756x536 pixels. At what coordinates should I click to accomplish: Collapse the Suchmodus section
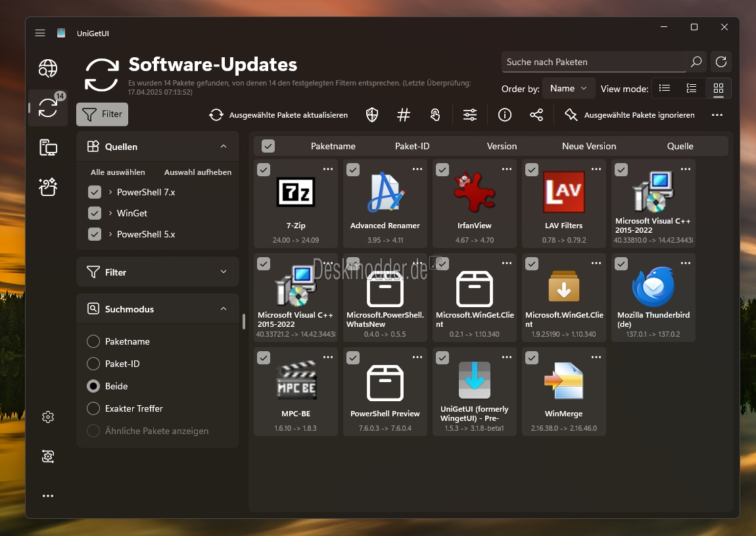click(x=224, y=308)
